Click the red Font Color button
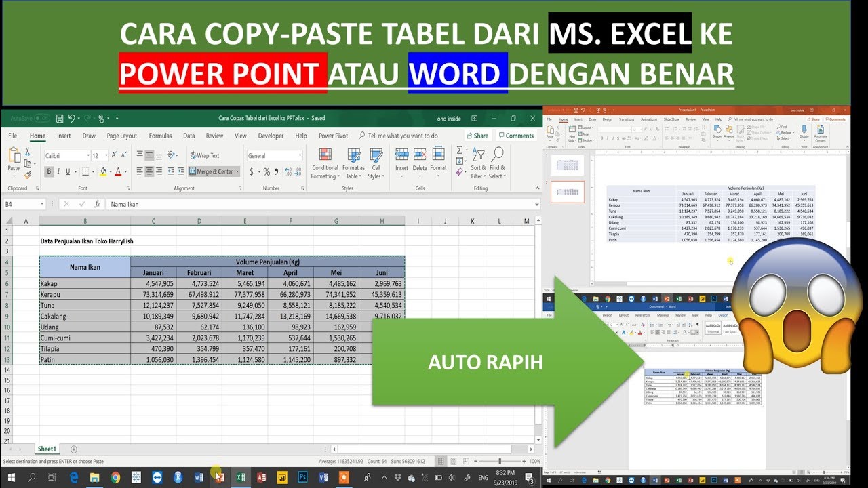The width and height of the screenshot is (868, 488). pos(118,171)
